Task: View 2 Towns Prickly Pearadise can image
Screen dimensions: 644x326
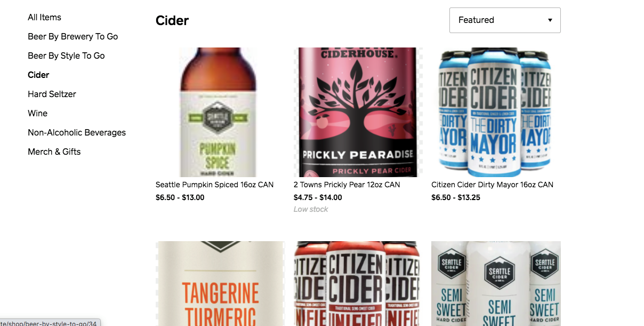Action: [x=358, y=113]
